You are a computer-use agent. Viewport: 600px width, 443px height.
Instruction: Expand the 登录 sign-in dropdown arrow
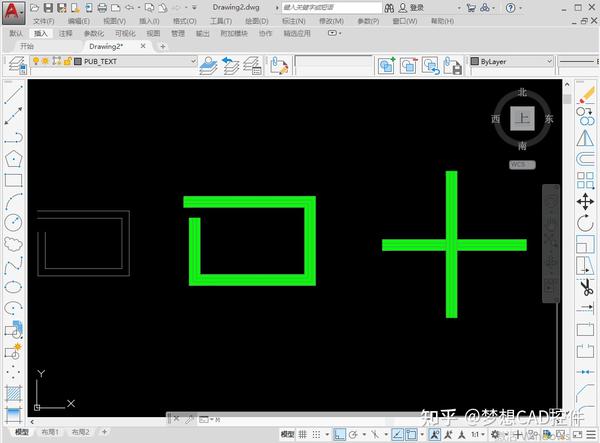tap(459, 8)
